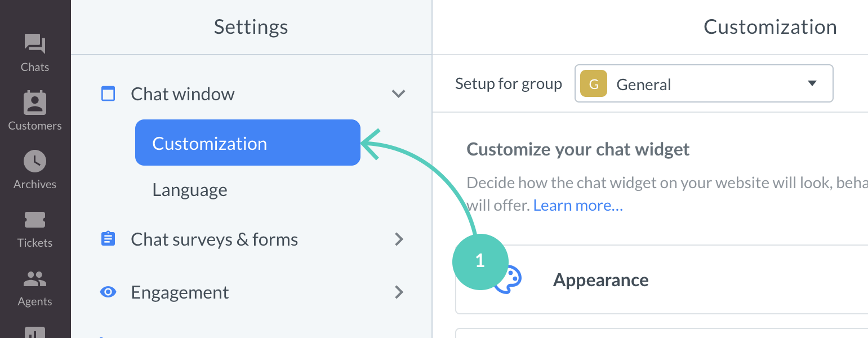Screen dimensions: 868x338
Task: Click the eye icon beside Engagement
Action: click(x=108, y=292)
